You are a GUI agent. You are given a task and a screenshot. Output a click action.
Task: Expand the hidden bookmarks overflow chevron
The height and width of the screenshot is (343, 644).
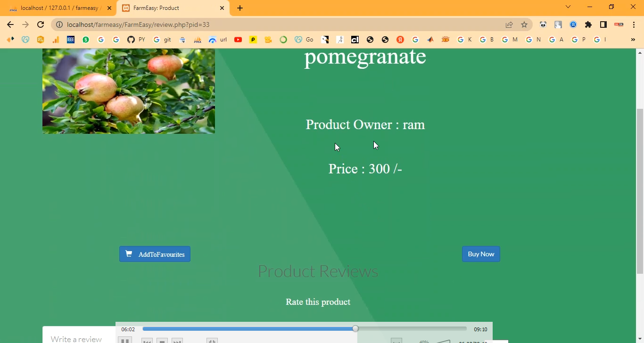[x=633, y=40]
